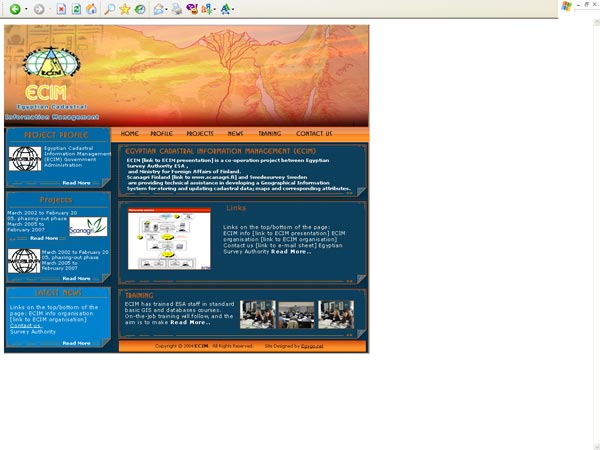Open the PROFILE menu item
This screenshot has width=600, height=450.
(x=161, y=134)
